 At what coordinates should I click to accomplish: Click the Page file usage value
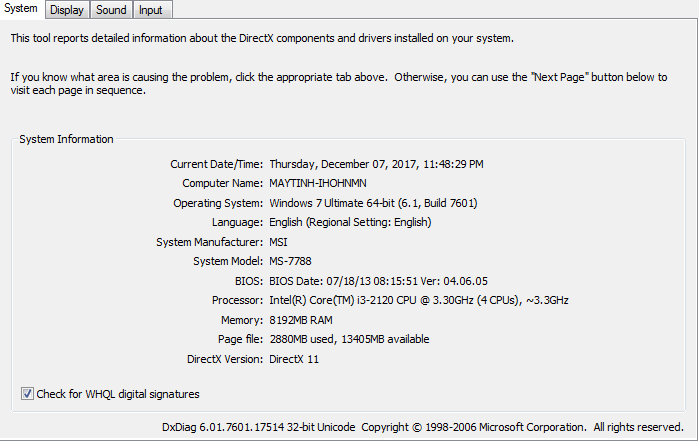click(x=349, y=339)
